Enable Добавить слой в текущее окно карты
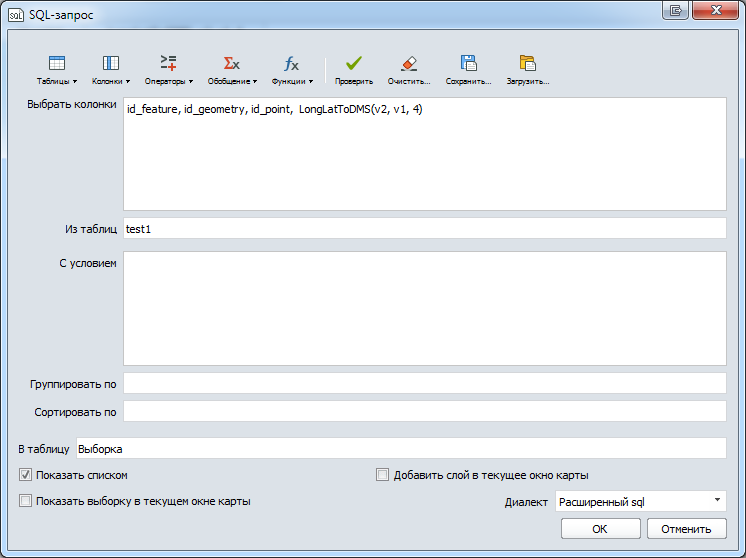The height and width of the screenshot is (558, 746). click(x=382, y=475)
